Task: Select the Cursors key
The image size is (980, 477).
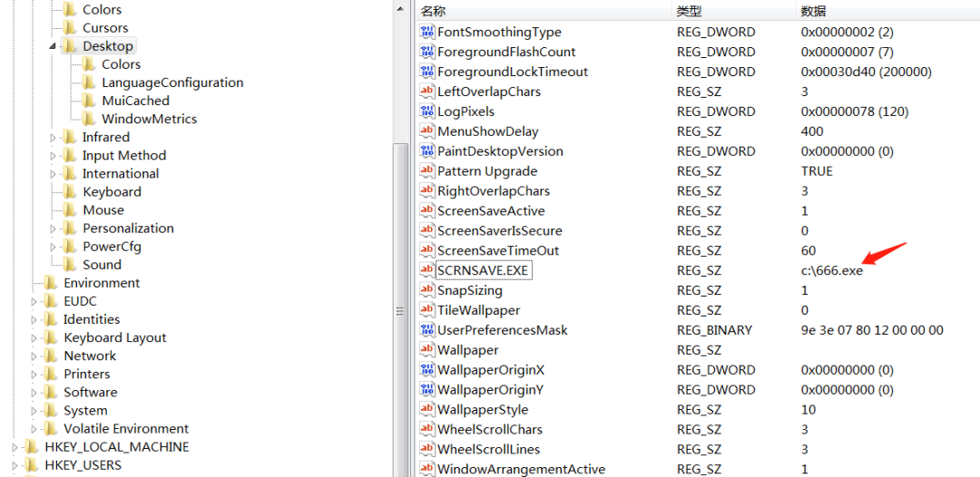Action: 105,28
